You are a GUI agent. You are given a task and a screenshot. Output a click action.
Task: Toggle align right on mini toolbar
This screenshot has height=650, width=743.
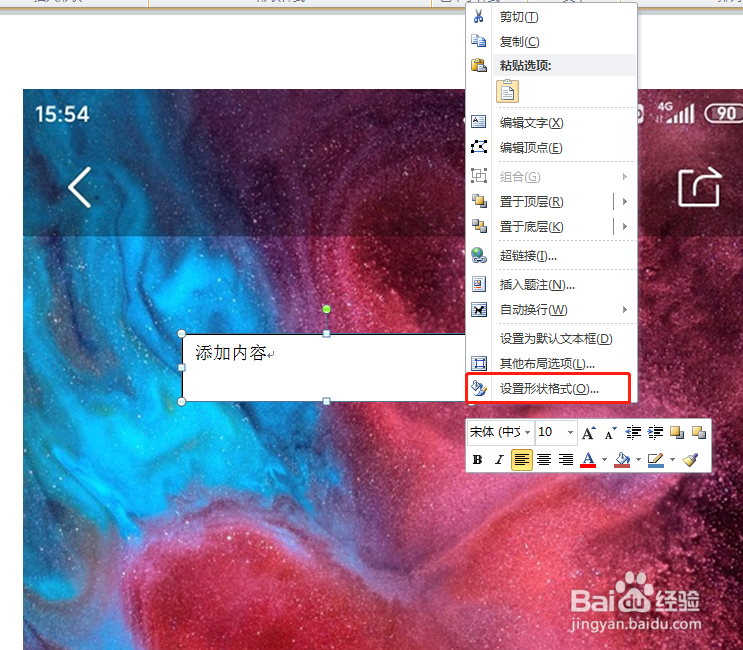[x=566, y=460]
